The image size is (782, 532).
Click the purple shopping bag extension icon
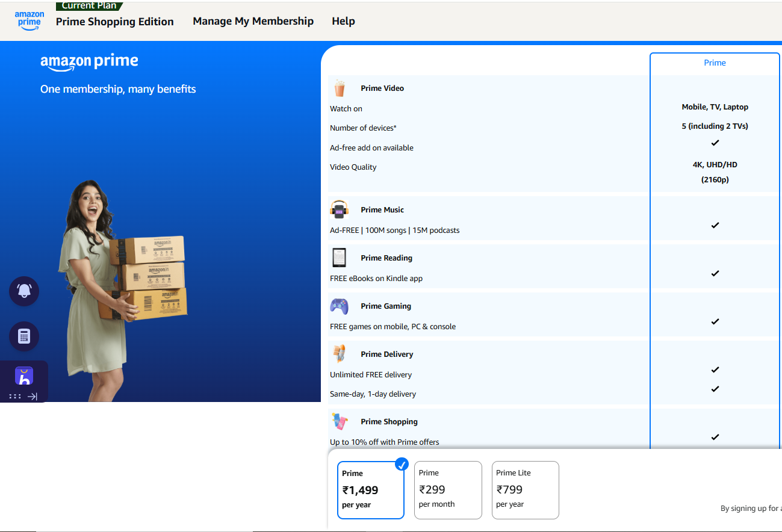(24, 377)
